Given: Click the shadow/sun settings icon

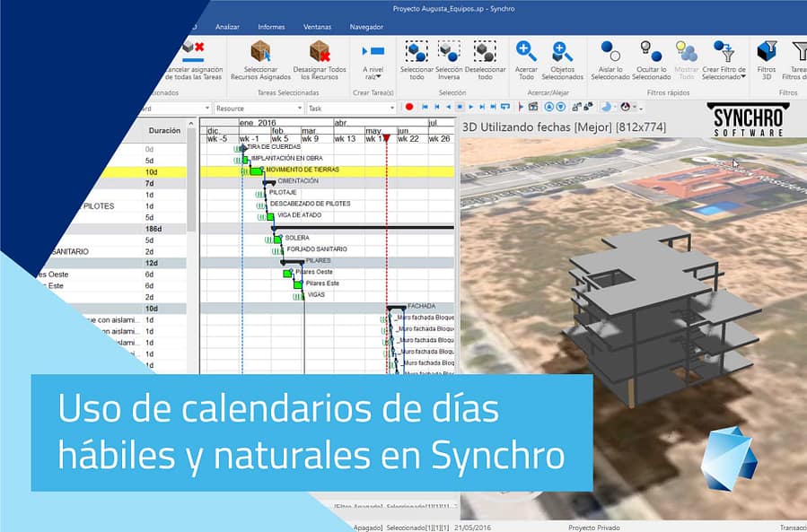Looking at the screenshot, I should [607, 107].
